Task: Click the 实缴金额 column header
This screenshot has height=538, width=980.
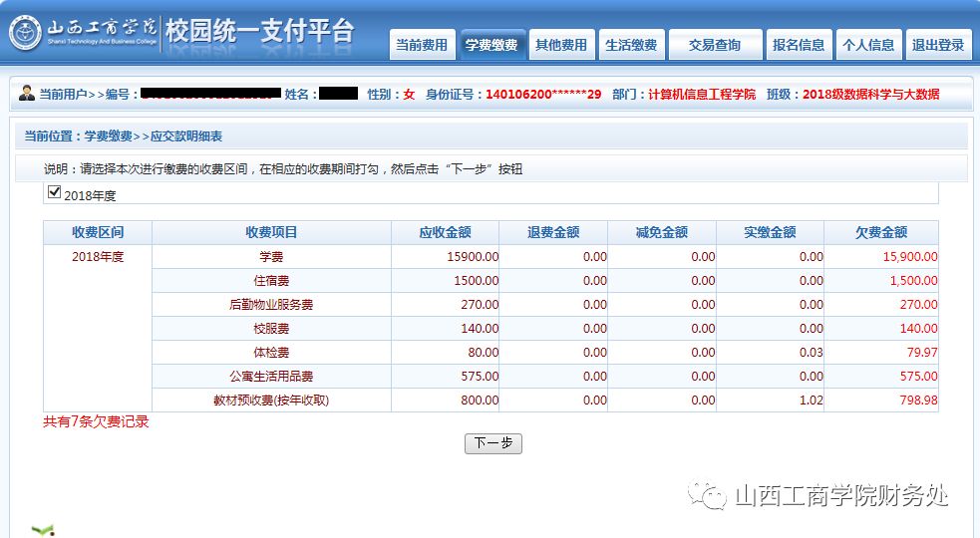Action: click(x=770, y=232)
